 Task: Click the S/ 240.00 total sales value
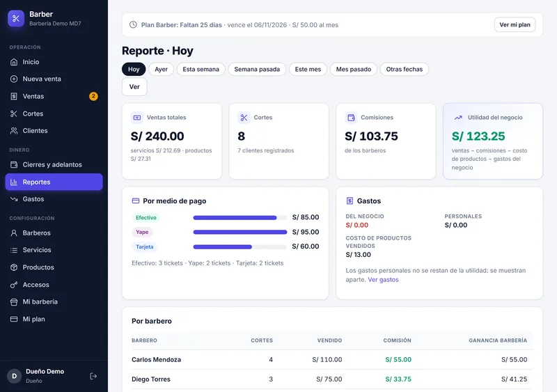coord(157,136)
